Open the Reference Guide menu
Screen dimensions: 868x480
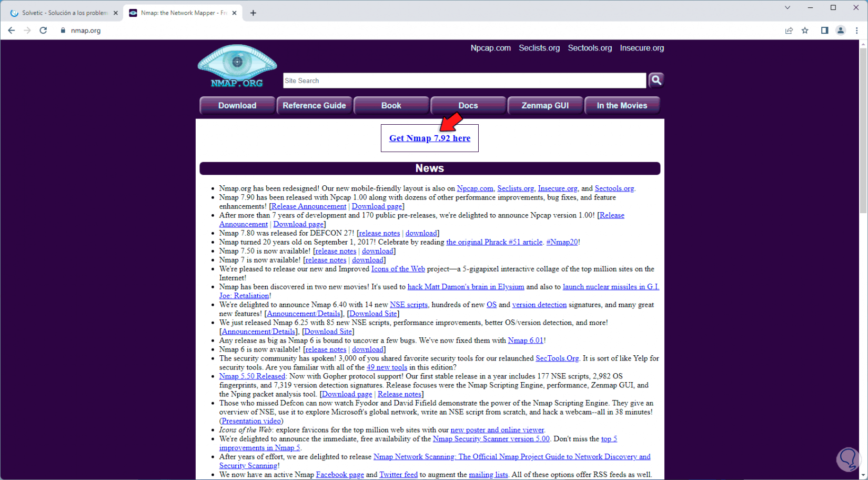coord(314,105)
